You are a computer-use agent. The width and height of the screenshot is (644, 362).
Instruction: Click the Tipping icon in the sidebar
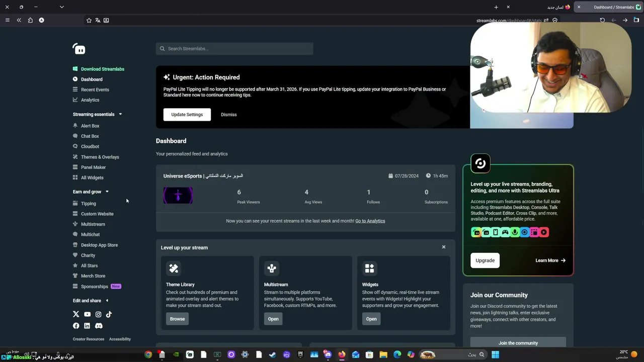coord(75,204)
